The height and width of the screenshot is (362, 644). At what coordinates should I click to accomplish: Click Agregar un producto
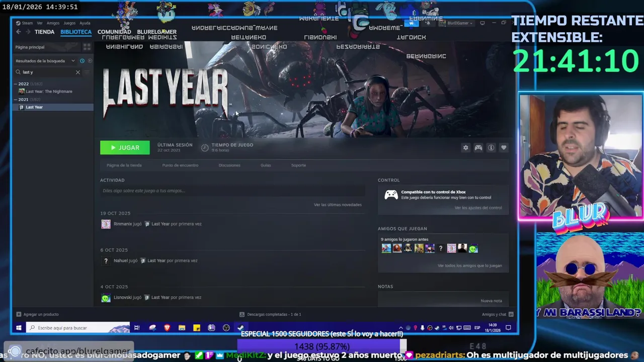pos(37,314)
